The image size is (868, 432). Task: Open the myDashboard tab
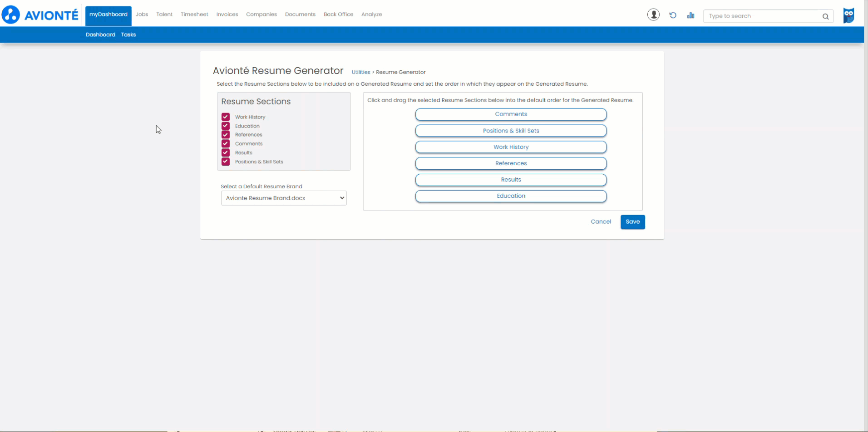(108, 15)
